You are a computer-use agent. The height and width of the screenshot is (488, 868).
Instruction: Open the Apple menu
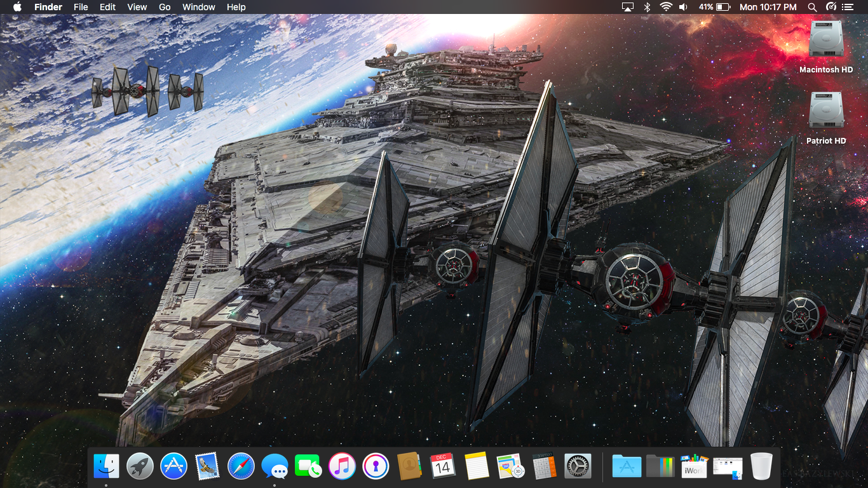[17, 7]
